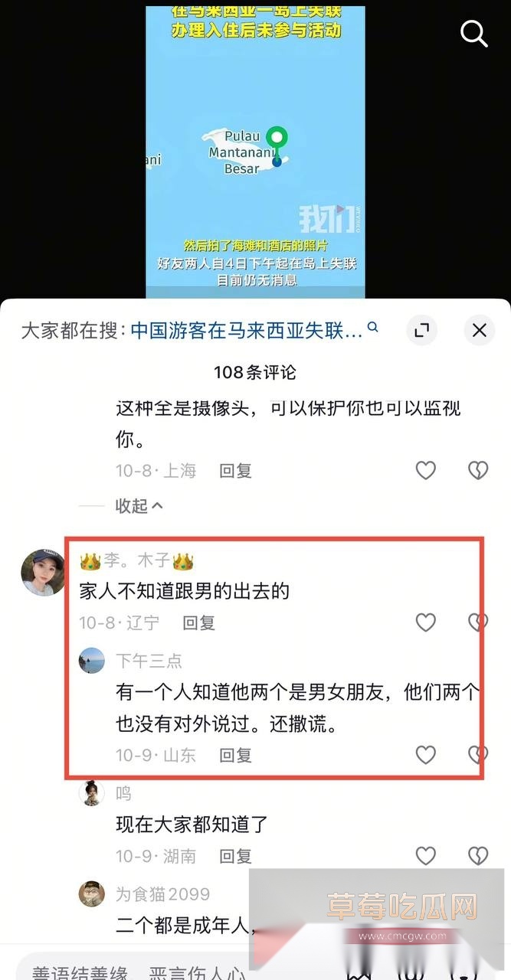The height and width of the screenshot is (980, 511).
Task: Like the Shanghai camera comment
Action: (x=426, y=470)
